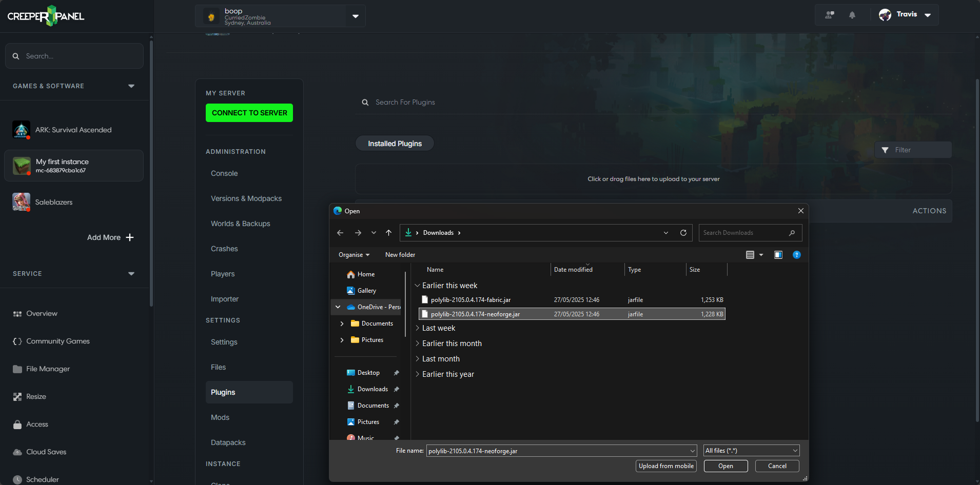This screenshot has width=980, height=485.
Task: Click the My first instance Minecraft icon
Action: tap(22, 166)
